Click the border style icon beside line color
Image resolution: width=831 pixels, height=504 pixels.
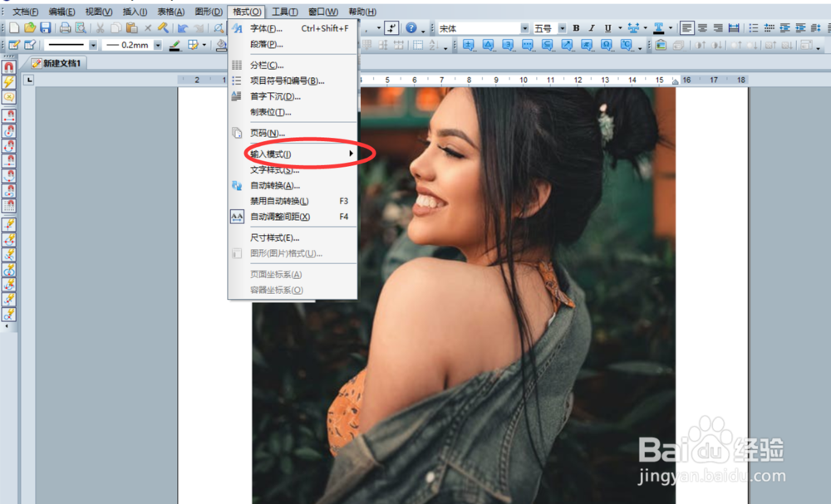[193, 46]
